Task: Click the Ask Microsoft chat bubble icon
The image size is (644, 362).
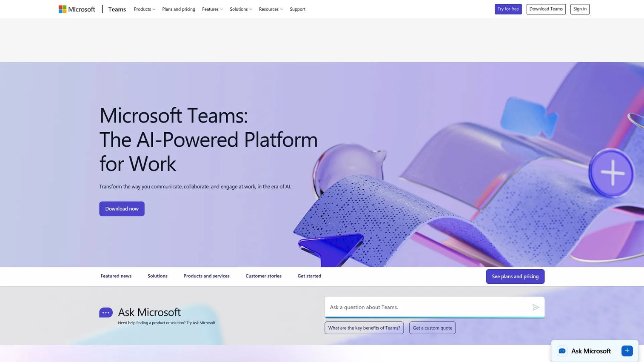Action: coord(106,313)
